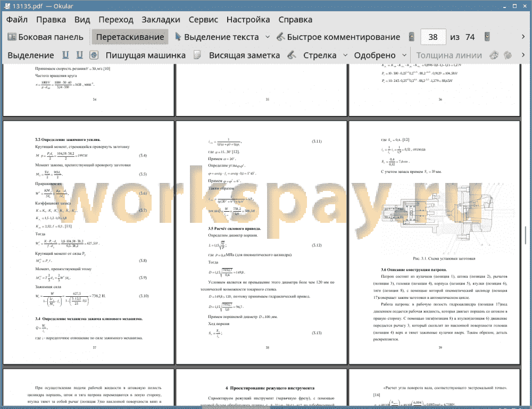Maximize the Okular window
The width and height of the screenshot is (532, 409).
point(514,6)
